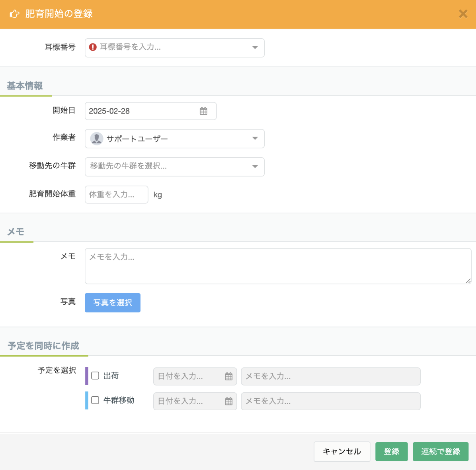Image resolution: width=476 pixels, height=470 pixels.
Task: Open the 作業者 dropdown list
Action: [255, 139]
